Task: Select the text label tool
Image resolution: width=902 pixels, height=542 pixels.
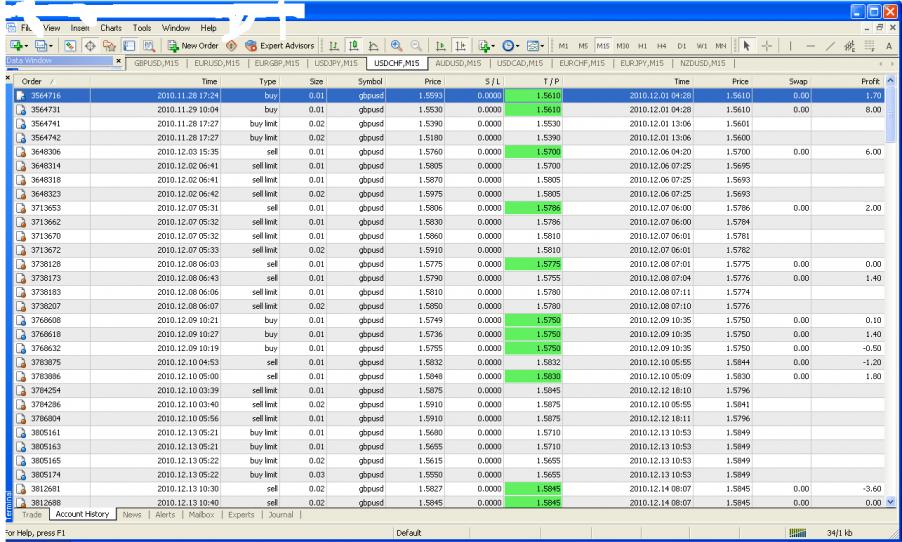Action: (889, 46)
